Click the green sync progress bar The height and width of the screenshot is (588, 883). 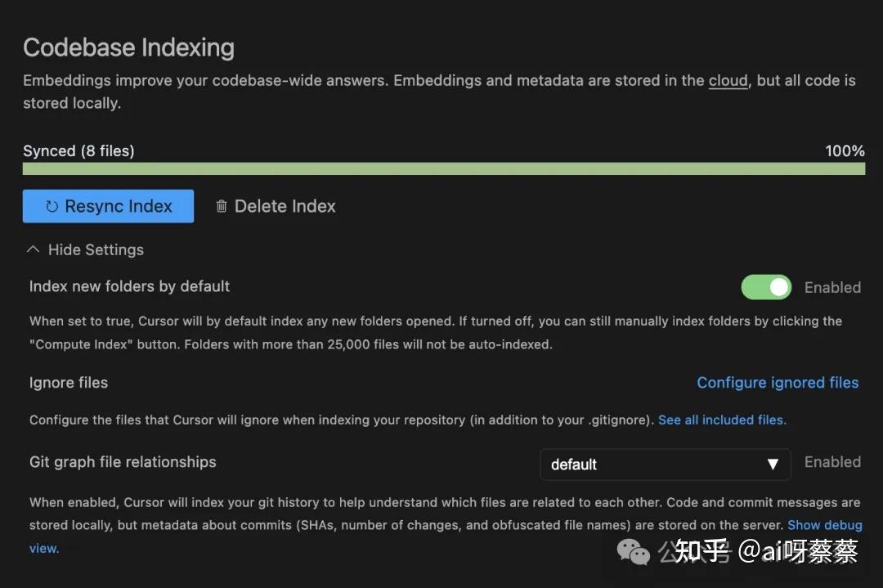(443, 168)
